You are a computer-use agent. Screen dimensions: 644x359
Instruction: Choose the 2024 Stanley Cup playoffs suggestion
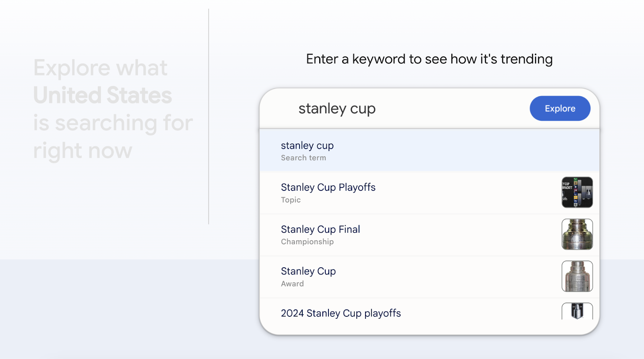click(341, 313)
